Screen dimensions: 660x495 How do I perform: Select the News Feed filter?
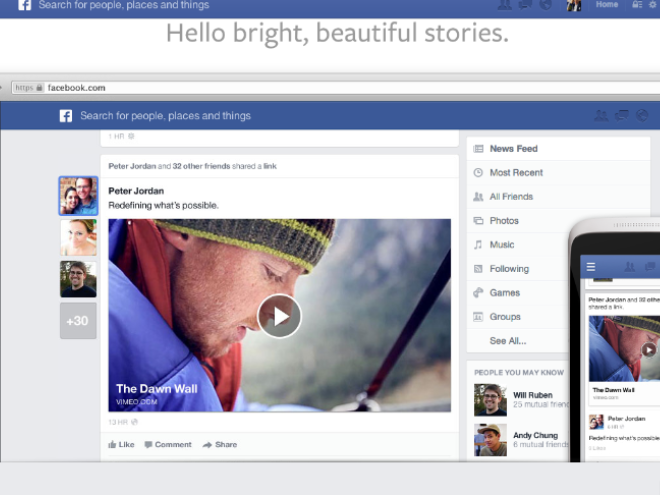click(512, 149)
